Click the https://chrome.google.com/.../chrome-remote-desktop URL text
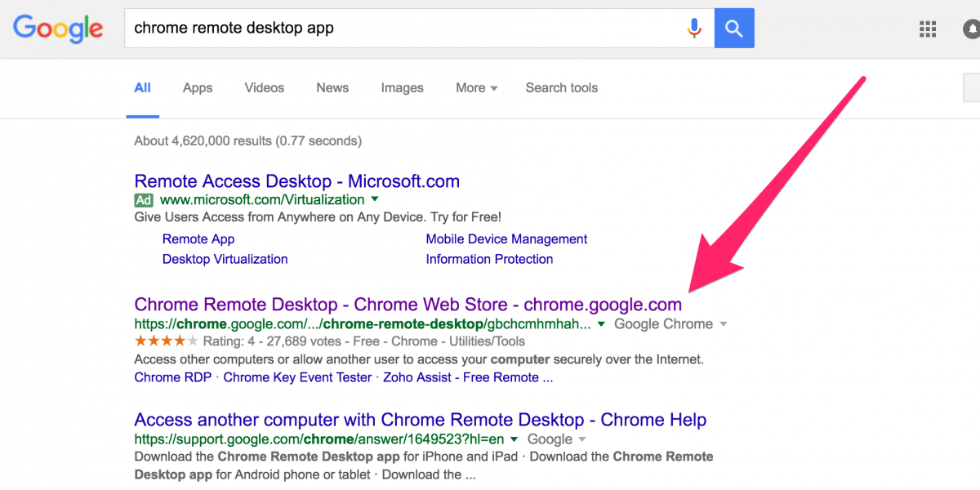Viewport: 980px width, 490px height. pyautogui.click(x=363, y=324)
